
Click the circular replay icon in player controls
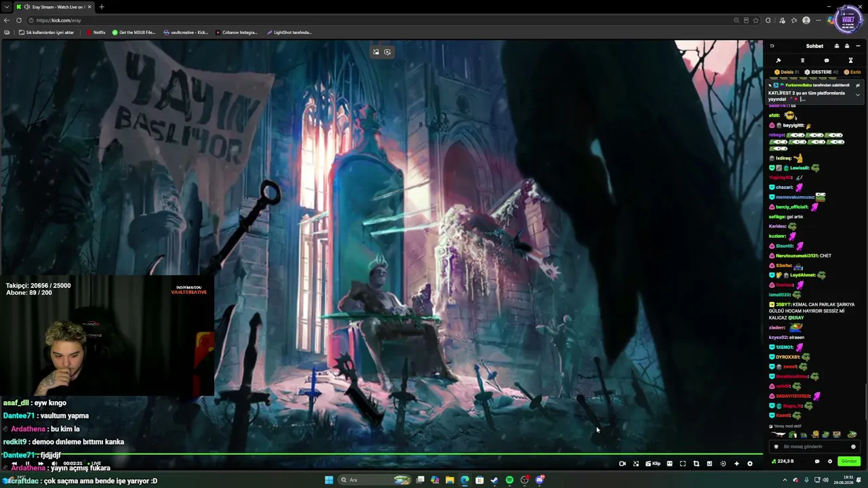[723, 464]
